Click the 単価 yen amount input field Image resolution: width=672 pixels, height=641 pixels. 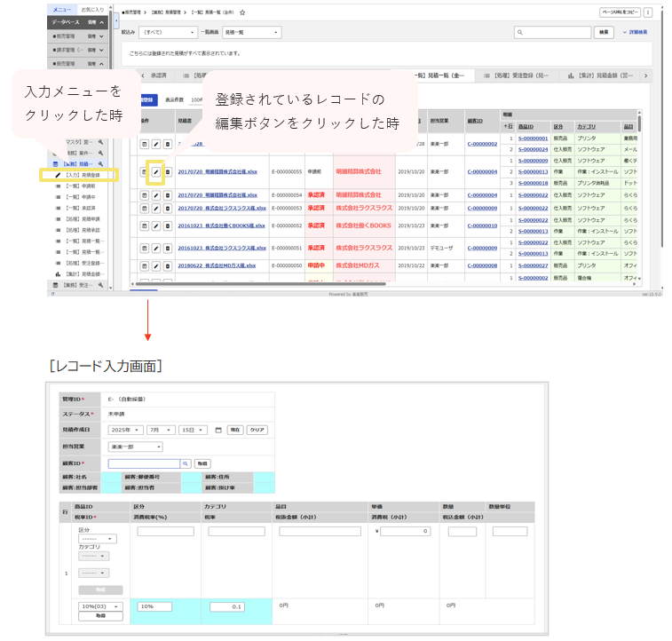coord(405,531)
